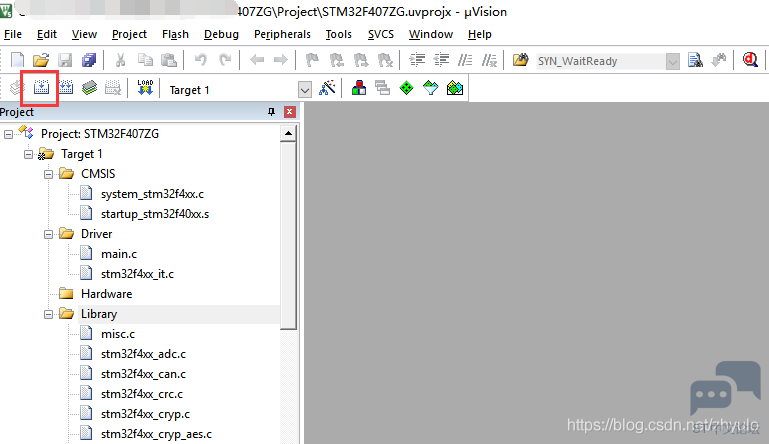The height and width of the screenshot is (444, 769).
Task: Open the SYN_WaitReady find dropdown arrow
Action: [x=672, y=61]
